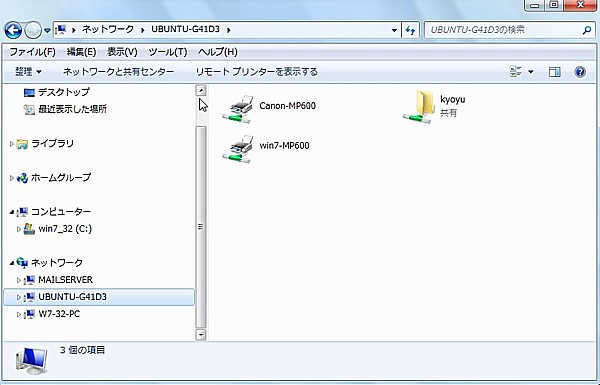Click the W7-32-PC computer icon
This screenshot has height=385, width=600.
tap(29, 315)
